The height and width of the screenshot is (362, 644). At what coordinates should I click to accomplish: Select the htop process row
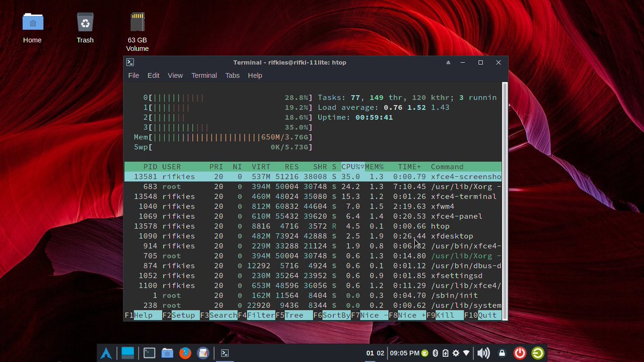(313, 226)
